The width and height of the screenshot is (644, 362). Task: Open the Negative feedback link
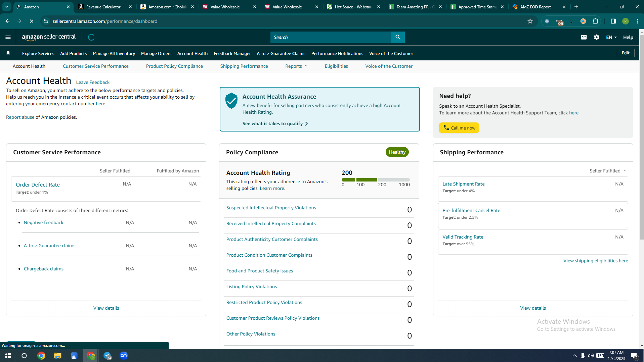point(43,222)
